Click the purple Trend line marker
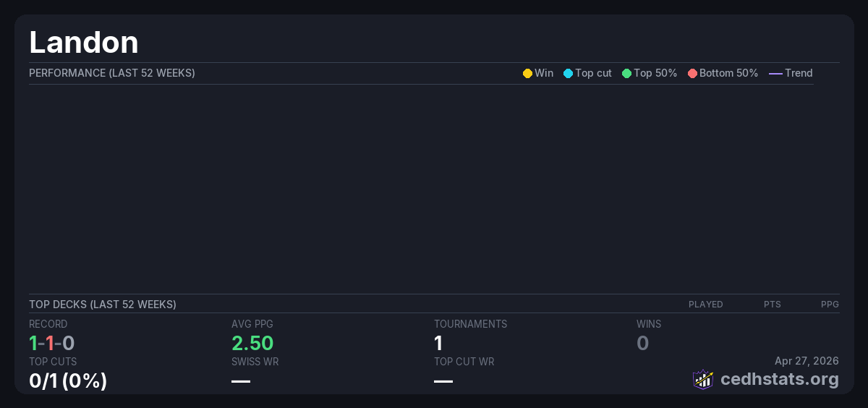Viewport: 868px width, 408px height. 775,73
